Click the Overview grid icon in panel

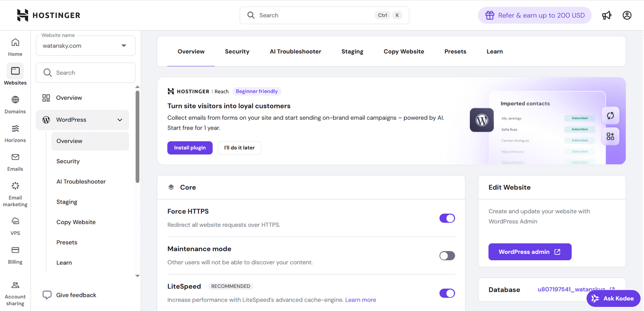pyautogui.click(x=46, y=98)
